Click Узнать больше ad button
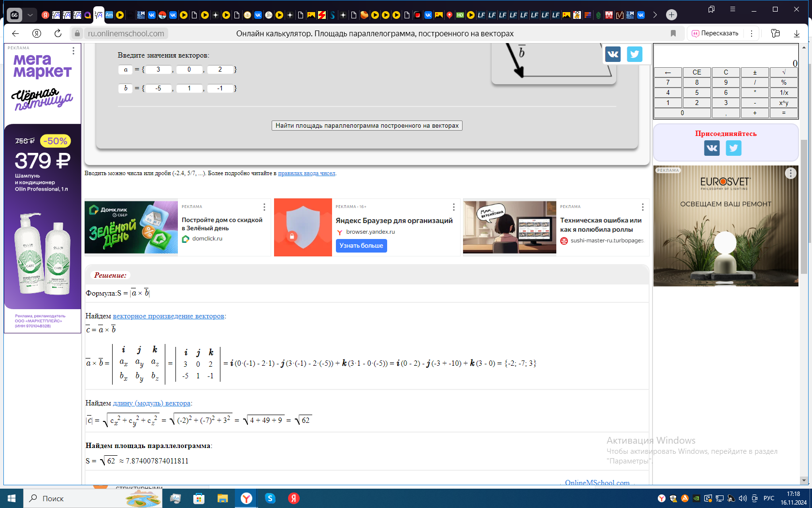The height and width of the screenshot is (508, 812). click(361, 246)
